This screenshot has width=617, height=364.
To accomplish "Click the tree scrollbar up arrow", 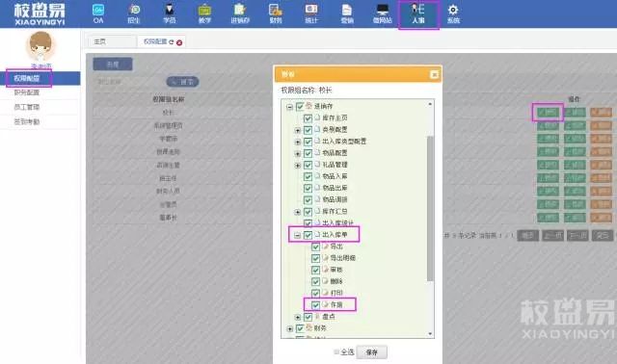I will tap(430, 104).
